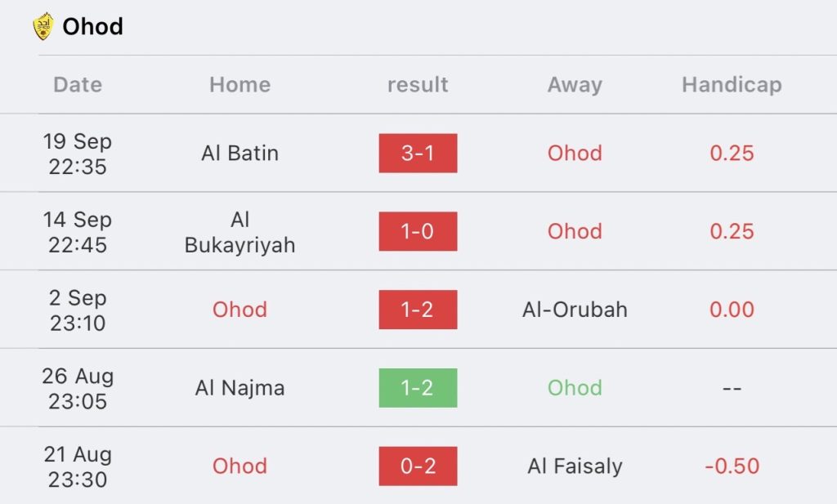
Task: Open the Ohod team title
Action: (92, 26)
